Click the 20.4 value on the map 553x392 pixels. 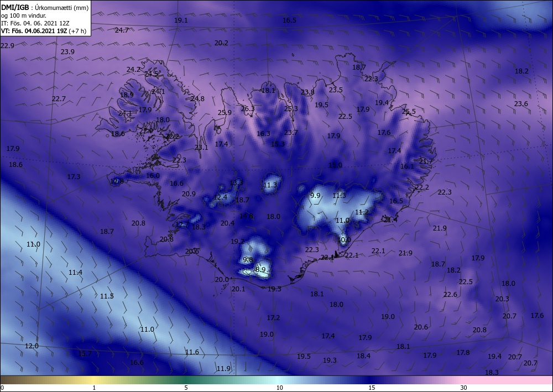227,223
